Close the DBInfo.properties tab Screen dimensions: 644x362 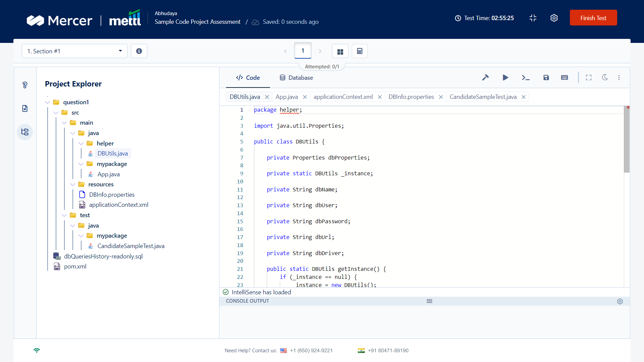click(441, 97)
